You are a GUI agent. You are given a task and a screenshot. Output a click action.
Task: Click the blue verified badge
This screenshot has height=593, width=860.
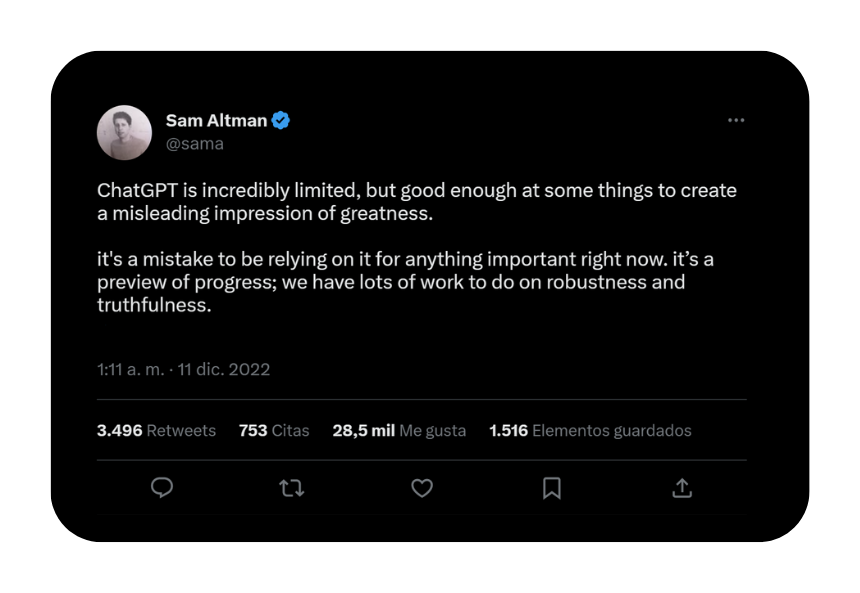click(281, 120)
